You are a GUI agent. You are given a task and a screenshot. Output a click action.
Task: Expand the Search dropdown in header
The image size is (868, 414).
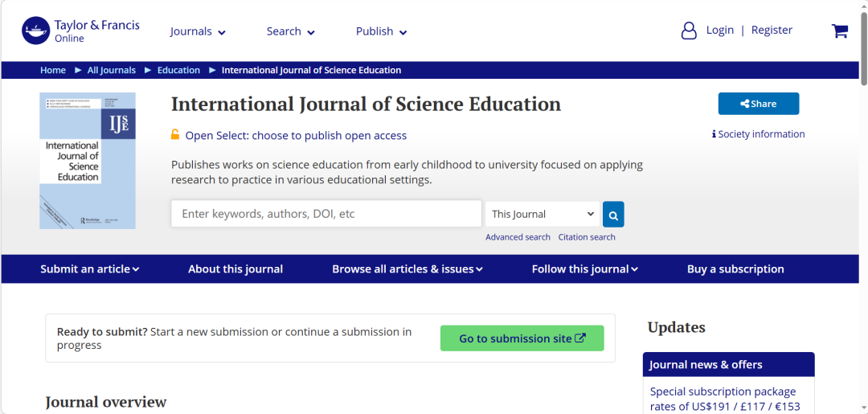click(x=290, y=31)
